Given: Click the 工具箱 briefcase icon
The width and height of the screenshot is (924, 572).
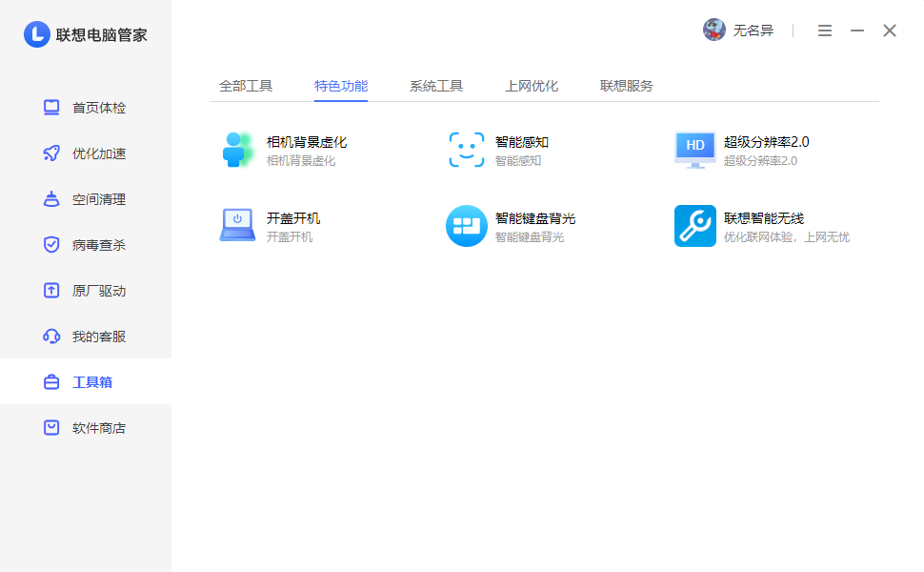Looking at the screenshot, I should (51, 382).
